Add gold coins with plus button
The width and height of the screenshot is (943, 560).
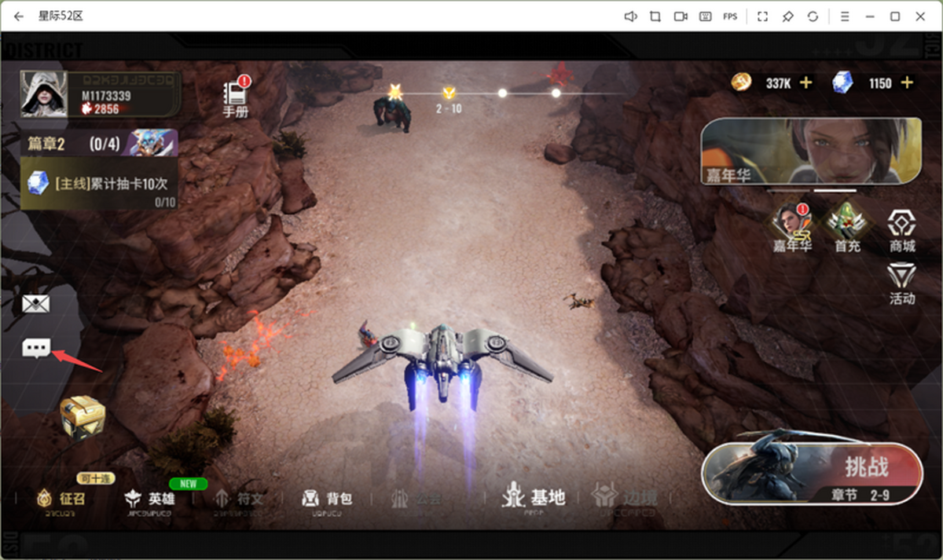805,82
